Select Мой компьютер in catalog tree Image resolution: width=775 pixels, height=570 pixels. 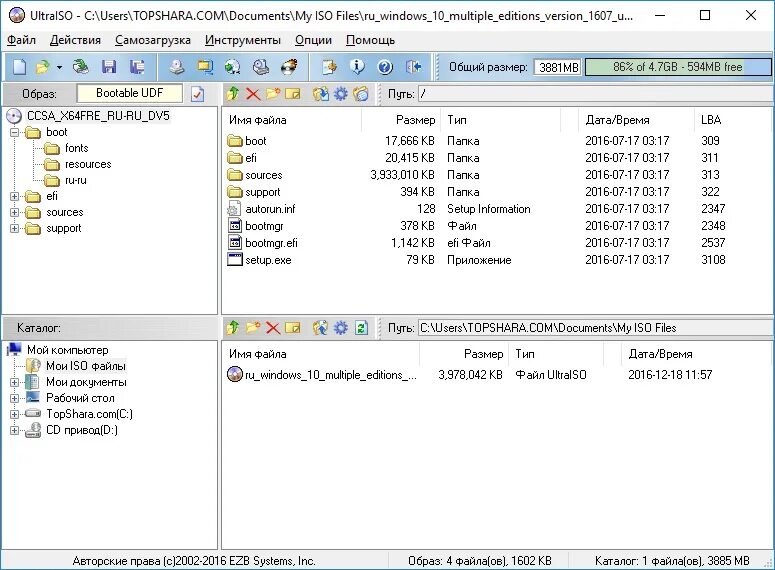67,350
